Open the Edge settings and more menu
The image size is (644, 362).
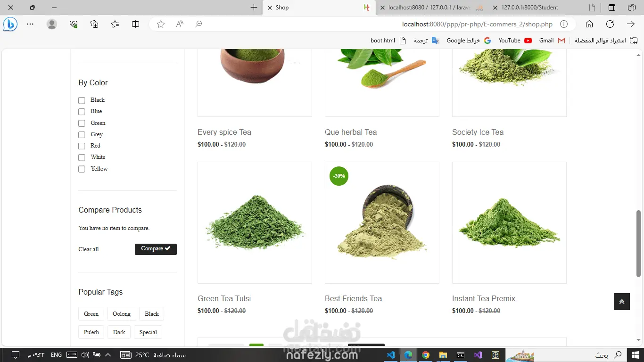coord(30,24)
